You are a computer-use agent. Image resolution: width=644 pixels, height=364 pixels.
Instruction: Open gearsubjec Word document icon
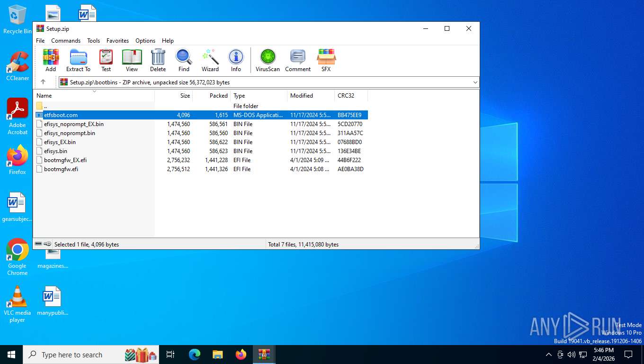tap(18, 208)
